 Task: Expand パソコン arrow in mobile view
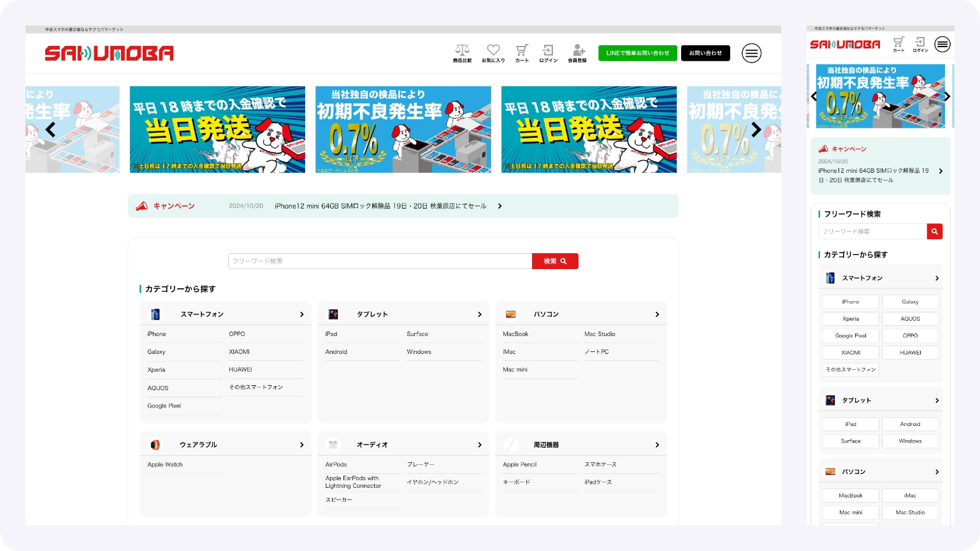937,472
